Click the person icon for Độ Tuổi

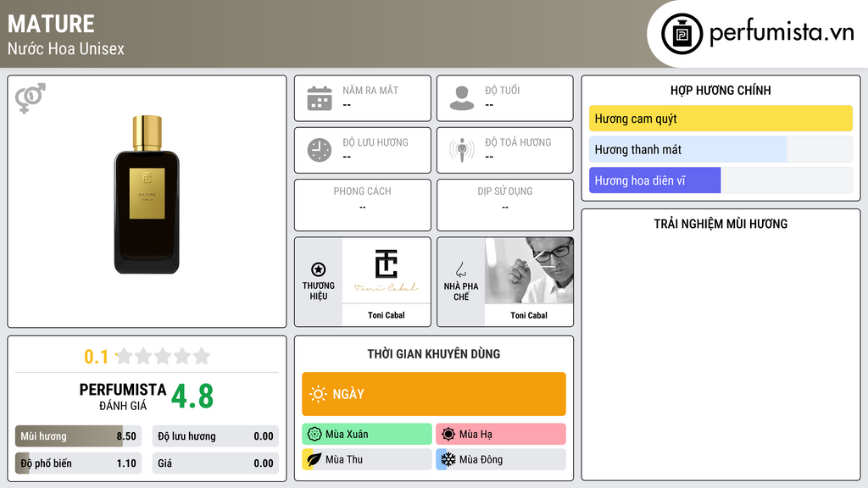[462, 98]
